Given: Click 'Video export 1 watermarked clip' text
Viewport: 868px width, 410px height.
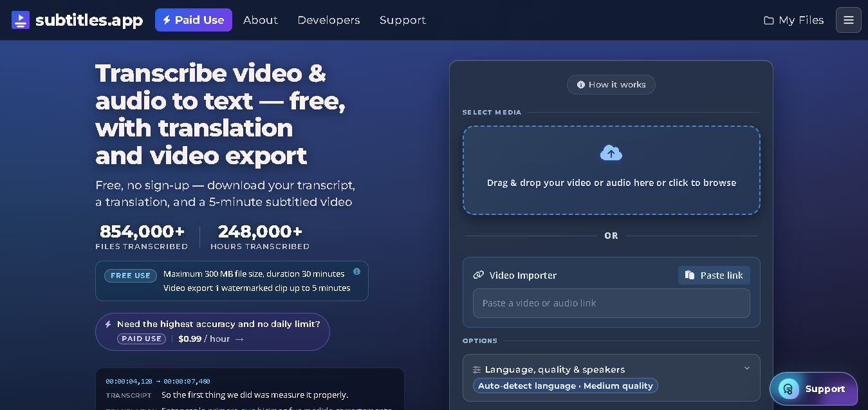Looking at the screenshot, I should pos(257,288).
